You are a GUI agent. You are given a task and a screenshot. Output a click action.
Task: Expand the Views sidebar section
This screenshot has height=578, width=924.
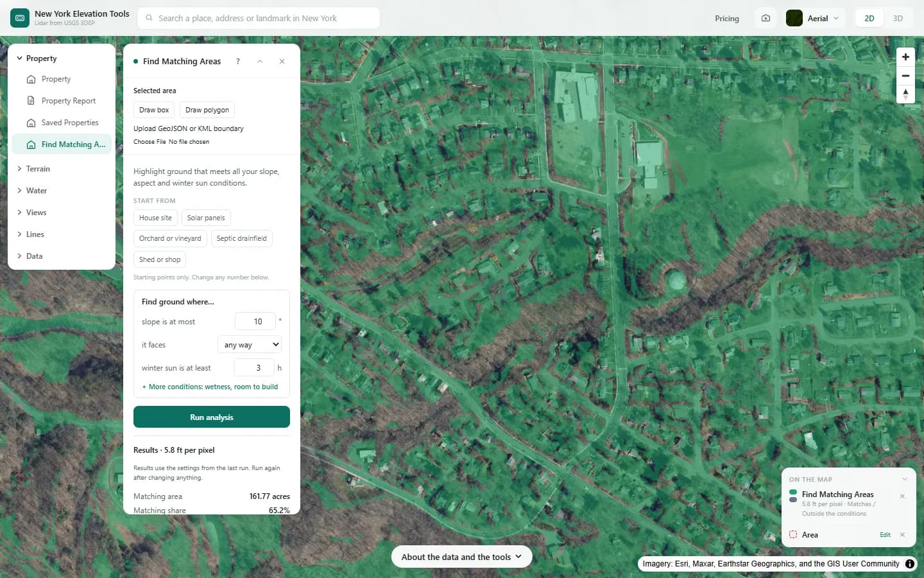click(x=62, y=213)
